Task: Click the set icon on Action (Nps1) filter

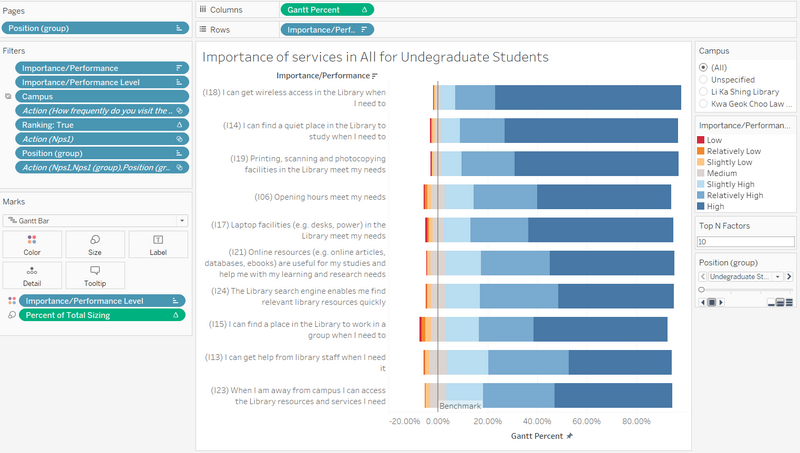Action: click(x=179, y=139)
